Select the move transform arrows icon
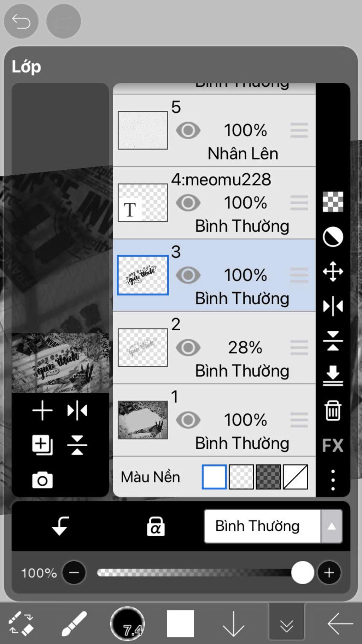The width and height of the screenshot is (362, 644). coord(333,272)
